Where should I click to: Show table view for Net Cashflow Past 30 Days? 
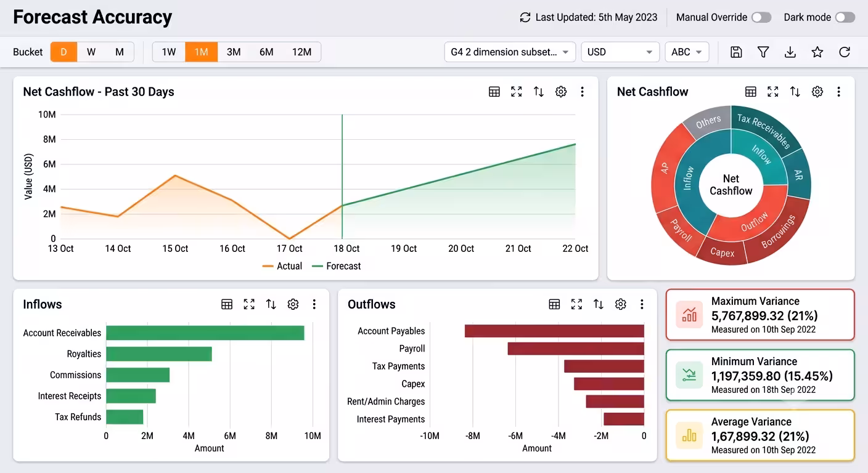pos(494,92)
